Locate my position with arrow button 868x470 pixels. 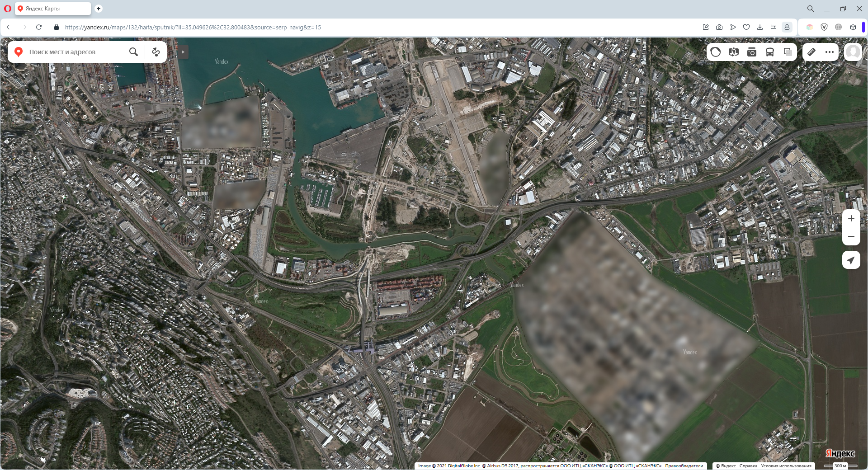pos(851,260)
